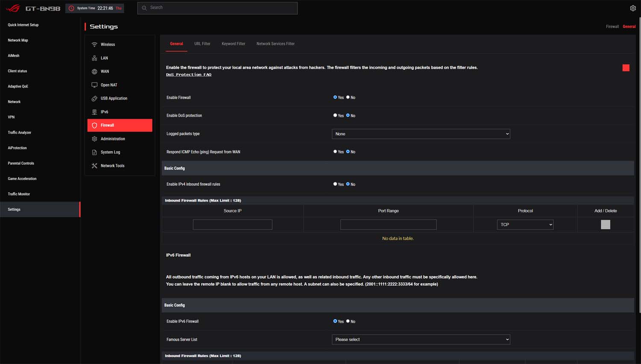Click the system time clock icon
This screenshot has width=641, height=364.
(x=71, y=8)
